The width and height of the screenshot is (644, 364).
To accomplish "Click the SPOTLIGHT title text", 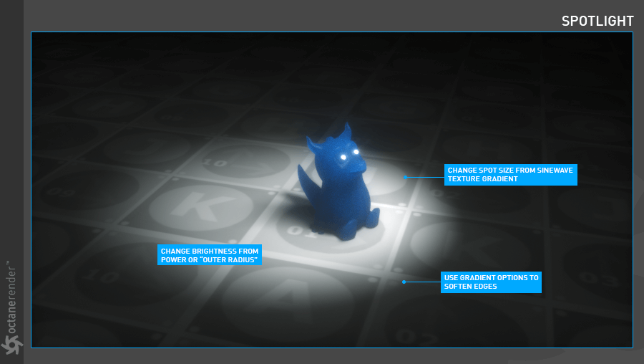I will pyautogui.click(x=597, y=21).
